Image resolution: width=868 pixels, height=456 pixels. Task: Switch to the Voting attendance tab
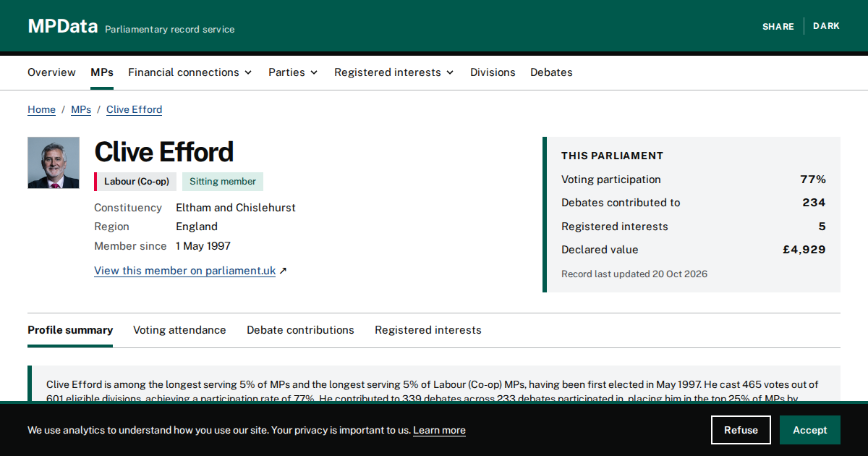(179, 330)
